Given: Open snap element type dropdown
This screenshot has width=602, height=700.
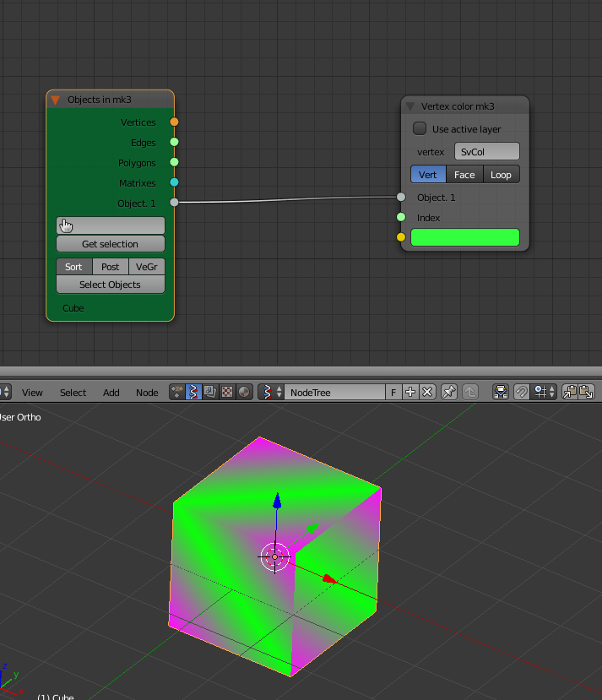Looking at the screenshot, I should pos(545,392).
